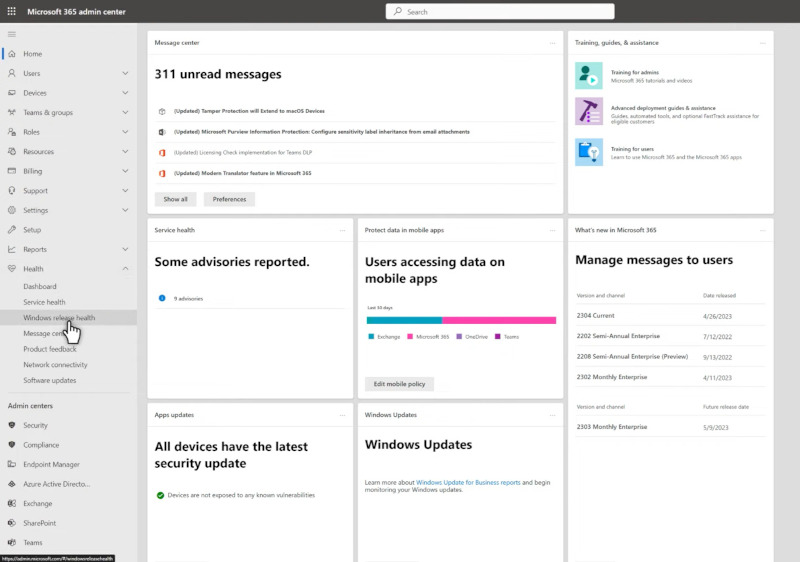
Task: Open Dashboard under Health
Action: pyautogui.click(x=40, y=286)
